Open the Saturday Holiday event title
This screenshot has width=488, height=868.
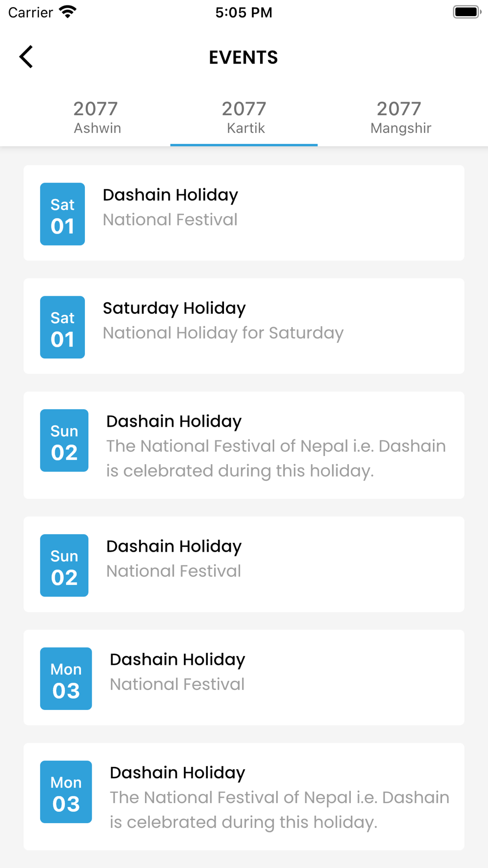coord(174,308)
